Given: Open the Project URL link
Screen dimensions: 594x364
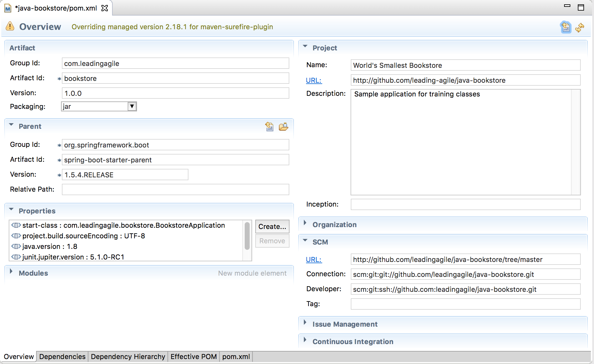Looking at the screenshot, I should coord(313,80).
